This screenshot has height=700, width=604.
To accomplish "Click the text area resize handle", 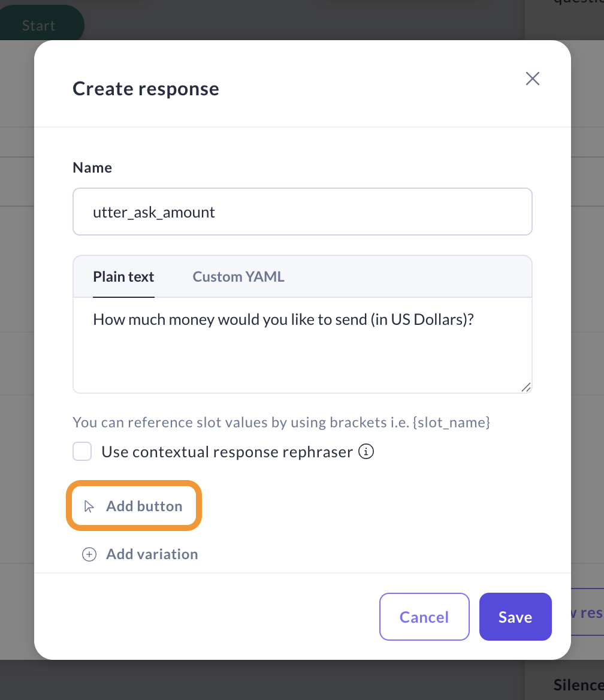I will (526, 387).
